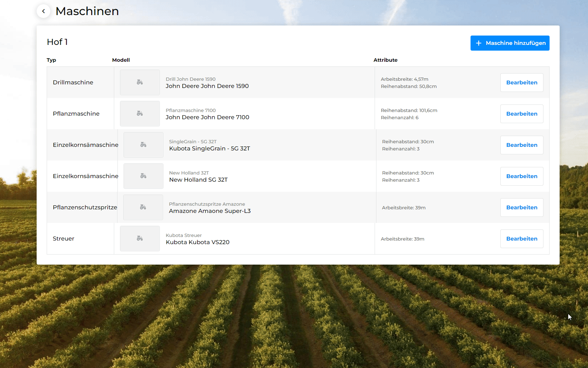Click the Hof 1 heading

click(x=57, y=42)
